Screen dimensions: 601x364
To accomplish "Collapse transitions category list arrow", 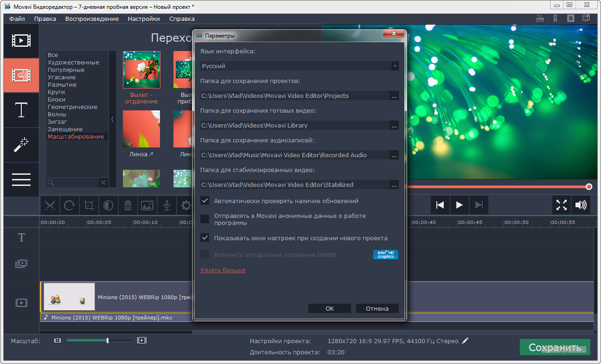I will 112,119.
